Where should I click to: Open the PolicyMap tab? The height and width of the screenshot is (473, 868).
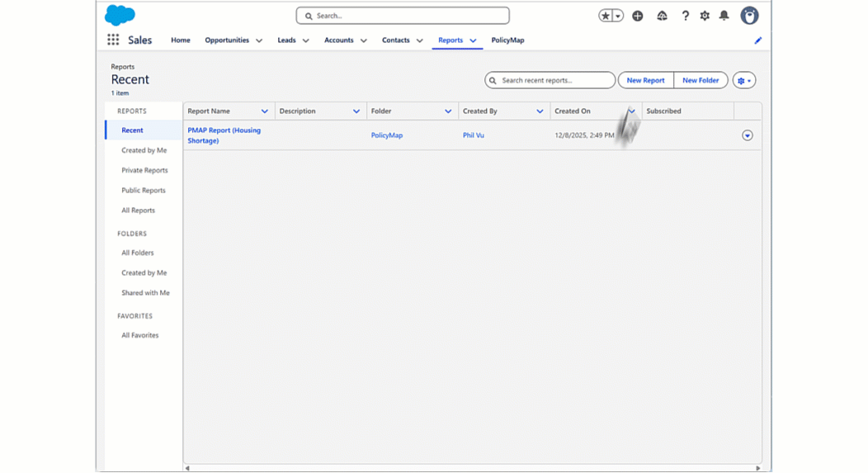(x=507, y=40)
